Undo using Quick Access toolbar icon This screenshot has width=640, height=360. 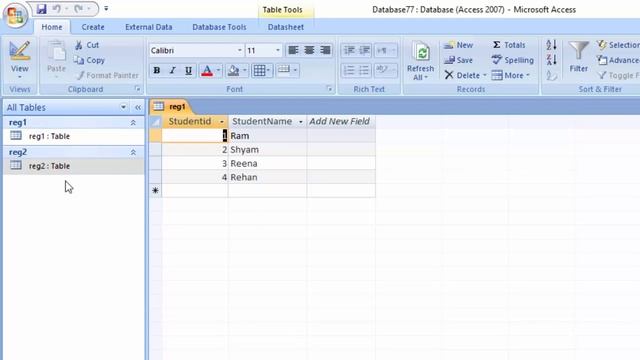57,9
